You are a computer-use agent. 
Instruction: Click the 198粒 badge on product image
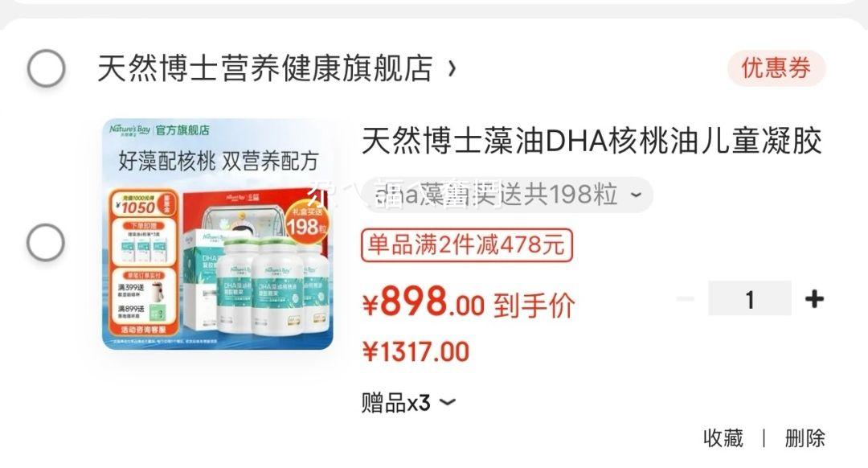pos(307,222)
